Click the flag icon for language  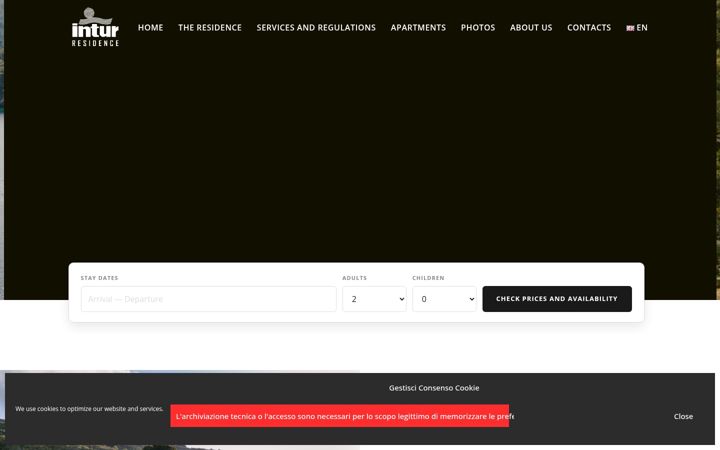[x=630, y=28]
